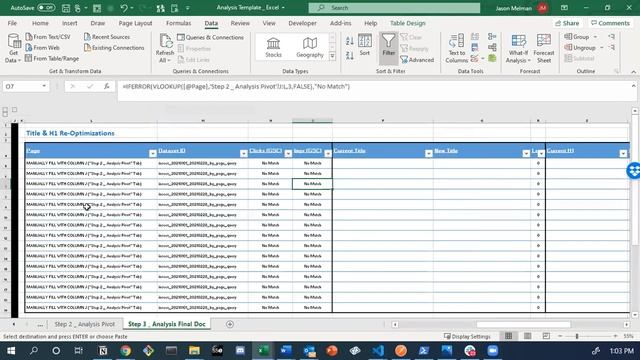Viewport: 640px width, 360px height.
Task: Create a Forecast Sheet
Action: tap(544, 48)
